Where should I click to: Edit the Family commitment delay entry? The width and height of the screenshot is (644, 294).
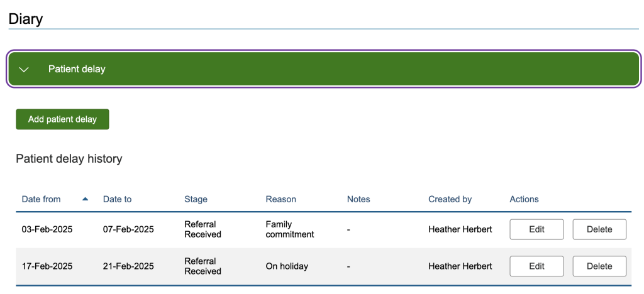pyautogui.click(x=536, y=229)
